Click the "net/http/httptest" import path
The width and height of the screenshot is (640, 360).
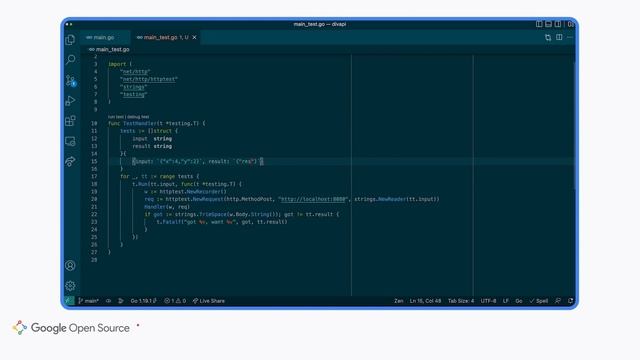(149, 79)
